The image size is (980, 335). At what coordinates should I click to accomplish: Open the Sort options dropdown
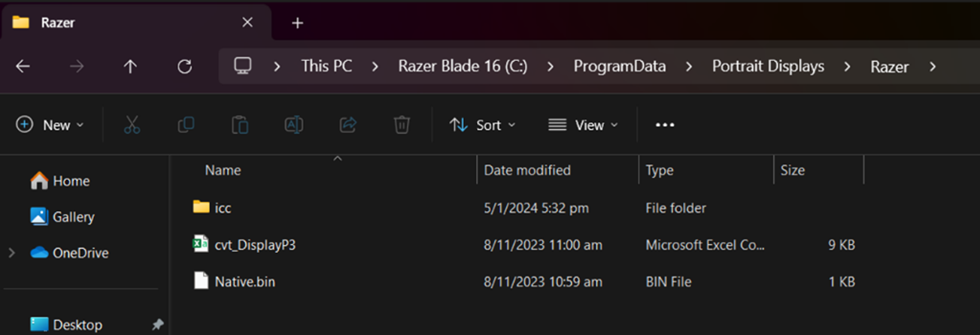pos(482,125)
